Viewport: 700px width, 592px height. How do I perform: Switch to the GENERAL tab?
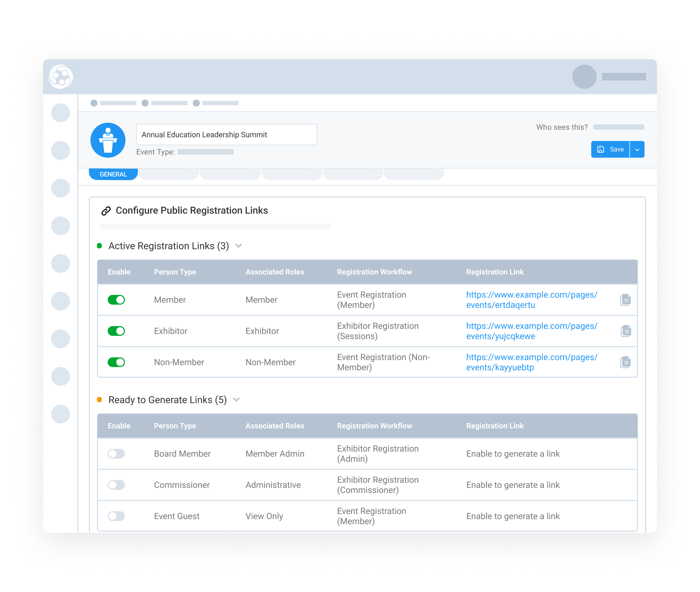tap(113, 174)
